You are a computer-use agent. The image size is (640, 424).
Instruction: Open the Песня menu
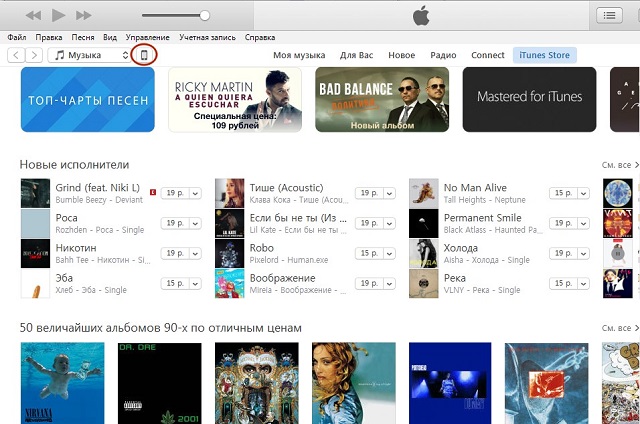pyautogui.click(x=83, y=38)
